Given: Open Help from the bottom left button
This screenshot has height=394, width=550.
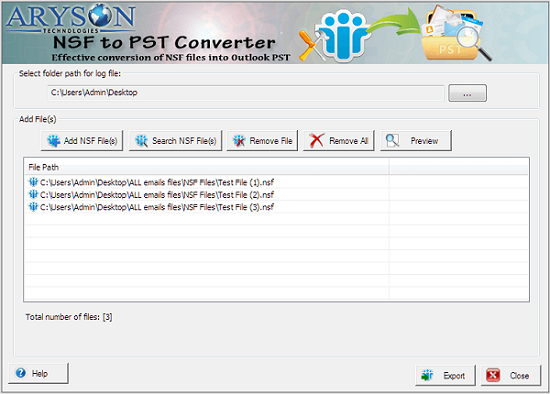Looking at the screenshot, I should [x=38, y=373].
